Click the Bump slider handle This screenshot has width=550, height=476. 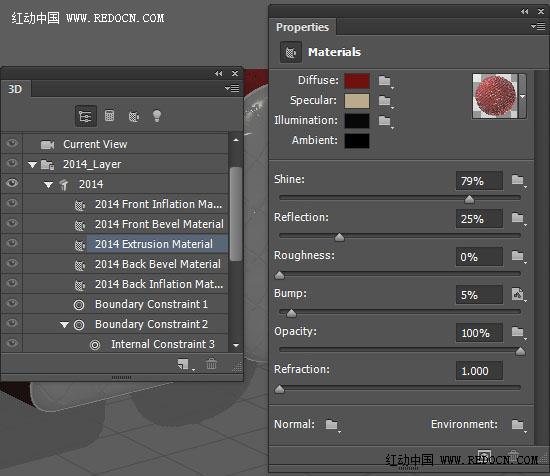point(291,313)
